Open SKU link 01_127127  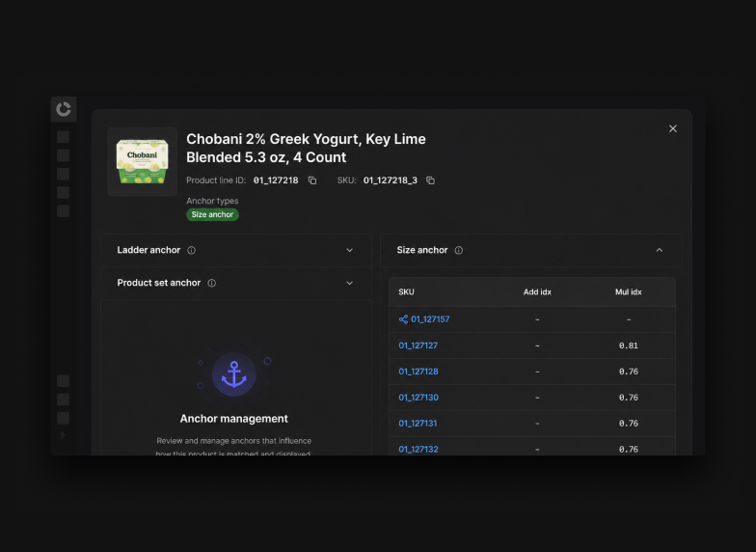418,345
